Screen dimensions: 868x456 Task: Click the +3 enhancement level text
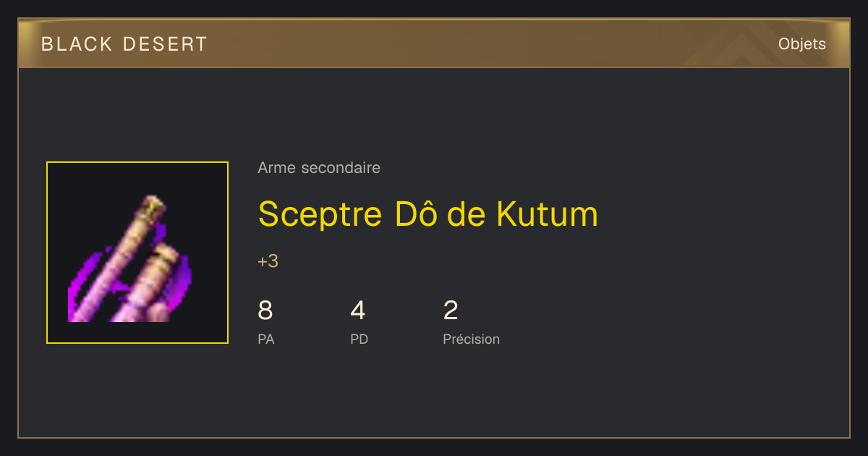coord(268,261)
